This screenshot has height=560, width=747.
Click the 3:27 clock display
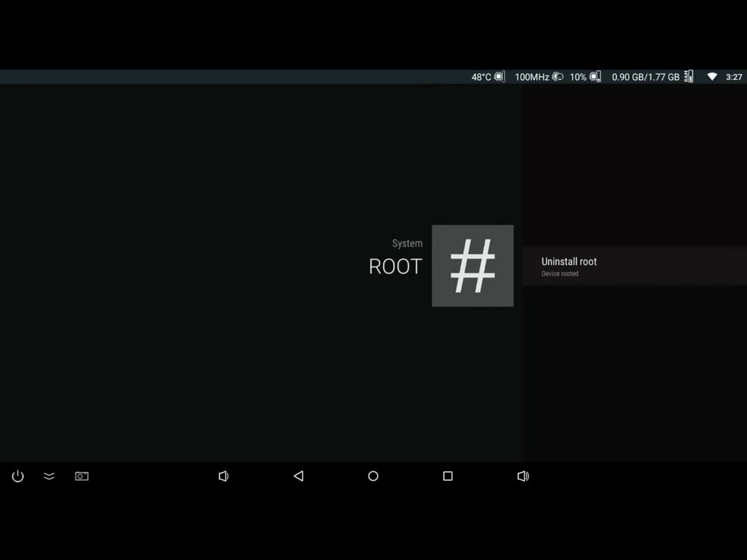pyautogui.click(x=733, y=76)
